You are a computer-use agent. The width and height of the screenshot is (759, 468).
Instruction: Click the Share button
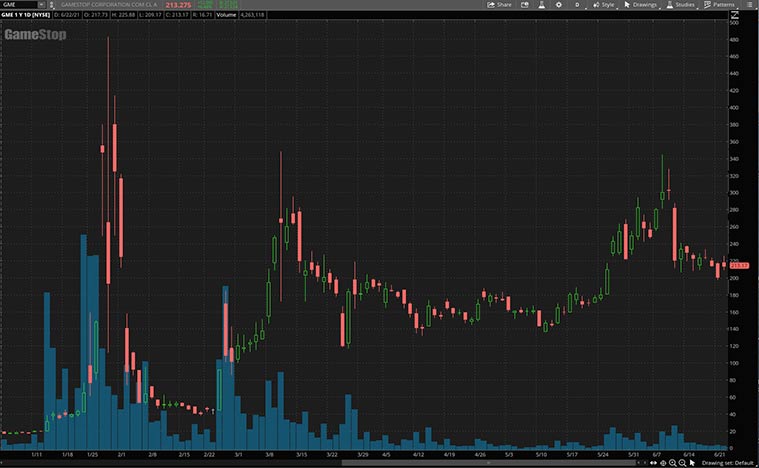point(499,5)
